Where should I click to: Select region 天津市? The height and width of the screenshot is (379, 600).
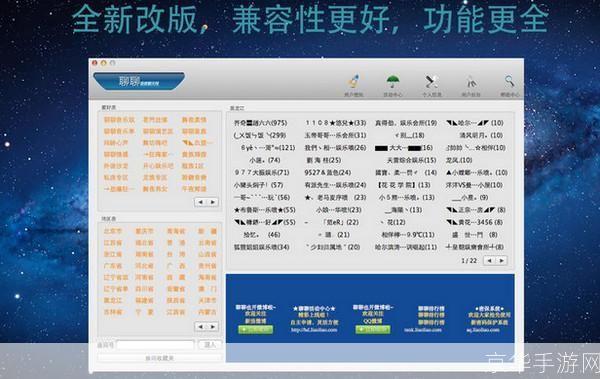coord(207,300)
